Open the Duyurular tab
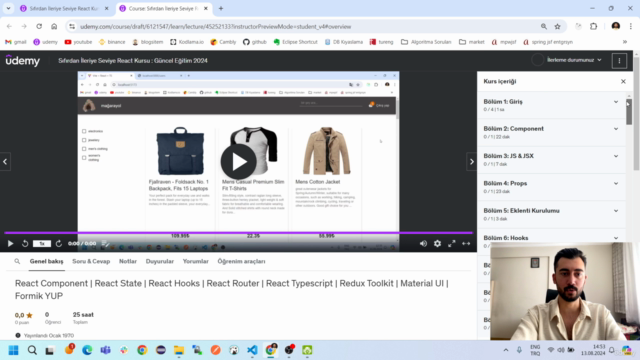 160,261
